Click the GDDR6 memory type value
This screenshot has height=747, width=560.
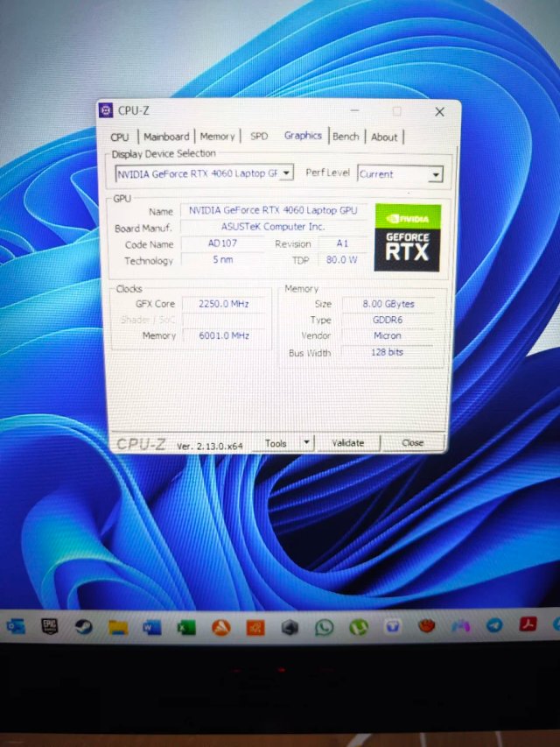pyautogui.click(x=388, y=320)
